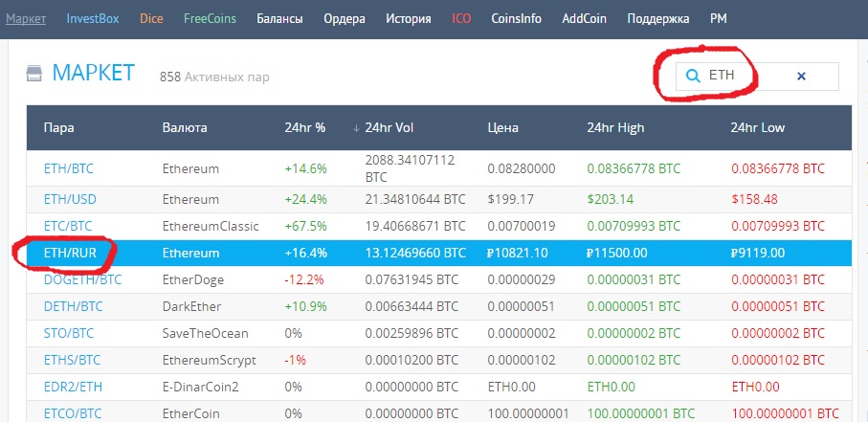Open the ETC/BTC pair link
This screenshot has width=868, height=422.
[68, 227]
